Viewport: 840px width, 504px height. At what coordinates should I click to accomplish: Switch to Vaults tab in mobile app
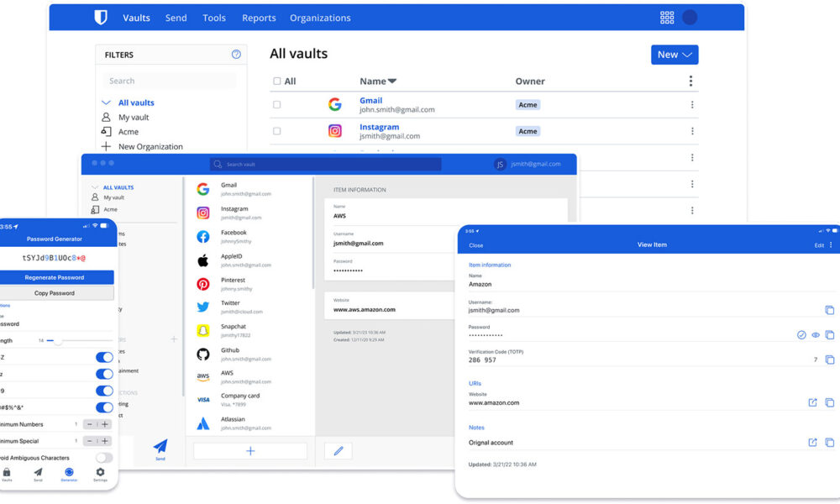pos(7,475)
